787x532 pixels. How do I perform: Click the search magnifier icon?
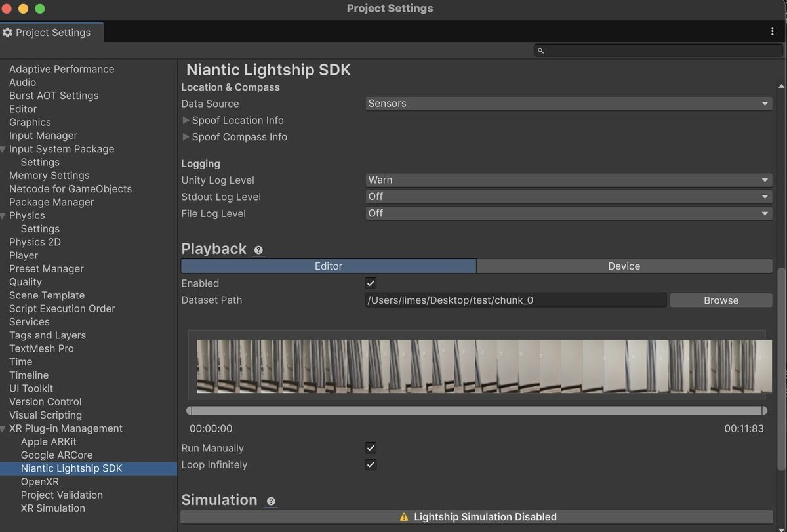(541, 51)
